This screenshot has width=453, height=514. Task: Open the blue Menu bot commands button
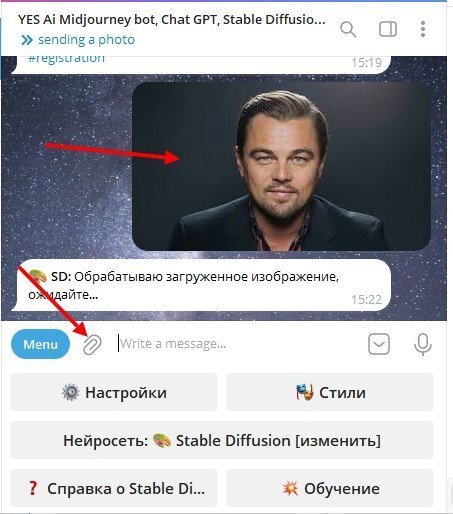pyautogui.click(x=41, y=344)
